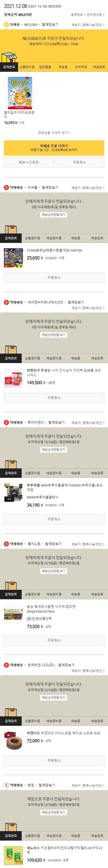The height and width of the screenshot is (868, 108).
Task: Click the red S icon beside 멸치쇼핑
Action: tap(6, 544)
